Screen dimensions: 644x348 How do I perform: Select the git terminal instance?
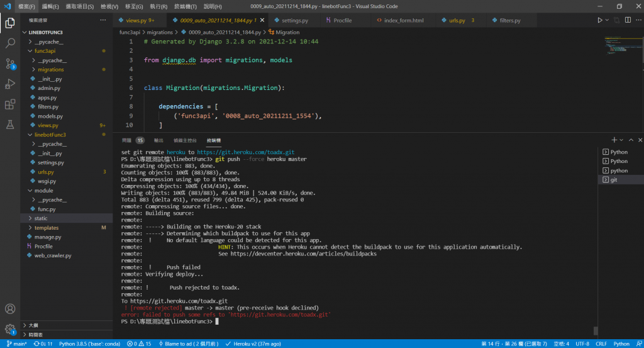coord(621,180)
